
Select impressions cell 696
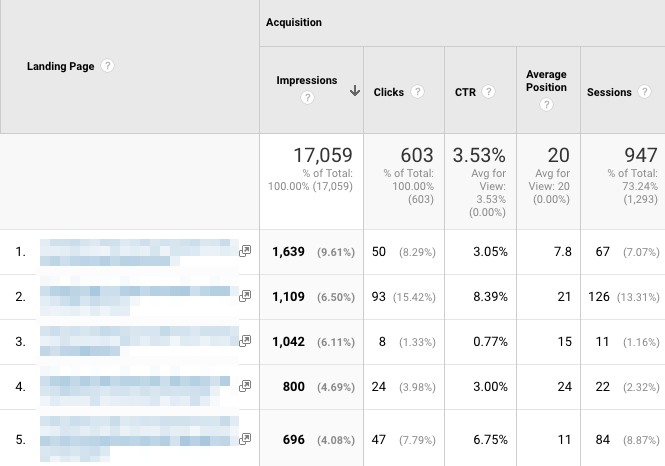(293, 440)
